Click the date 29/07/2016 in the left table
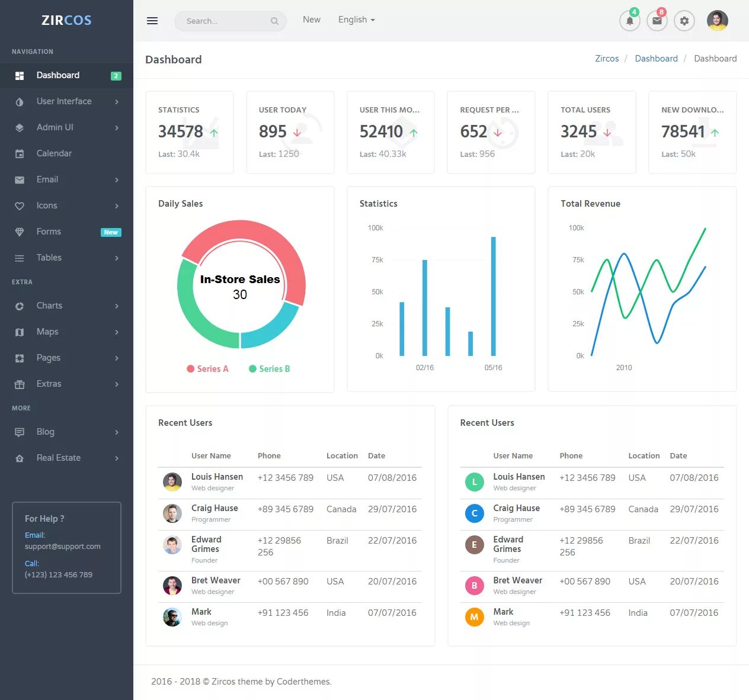The image size is (749, 700). 392,509
